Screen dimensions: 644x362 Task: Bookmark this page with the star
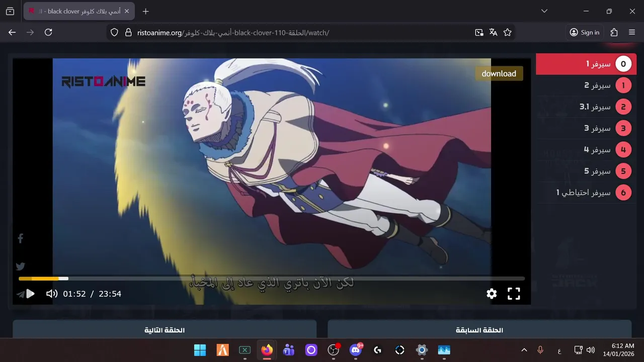pyautogui.click(x=507, y=32)
